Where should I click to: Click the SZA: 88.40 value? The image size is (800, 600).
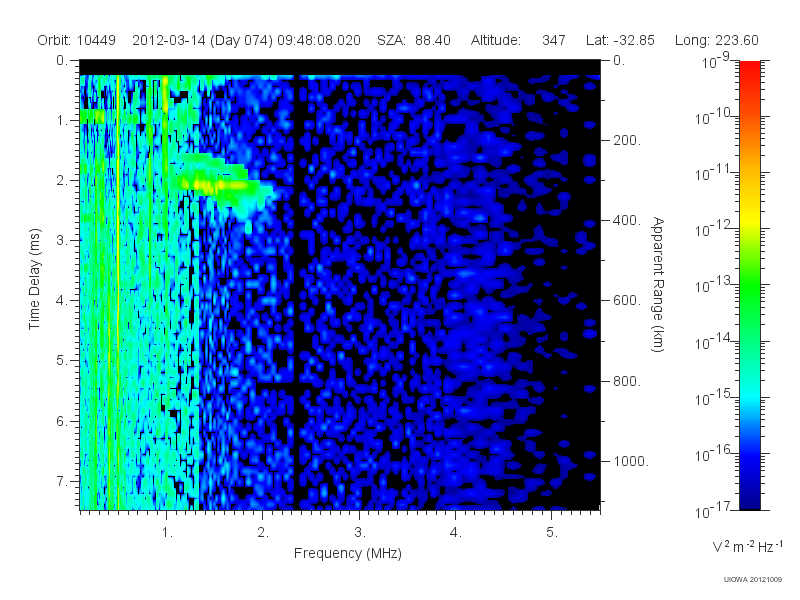[x=414, y=40]
